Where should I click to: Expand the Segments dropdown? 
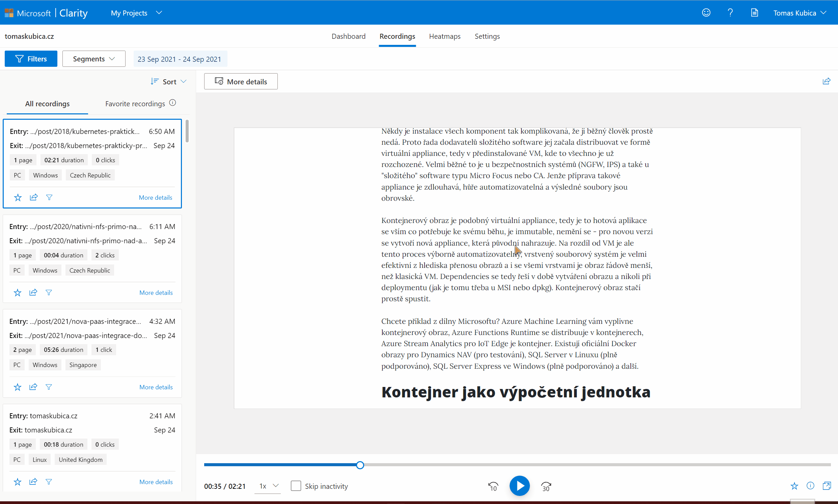(94, 59)
